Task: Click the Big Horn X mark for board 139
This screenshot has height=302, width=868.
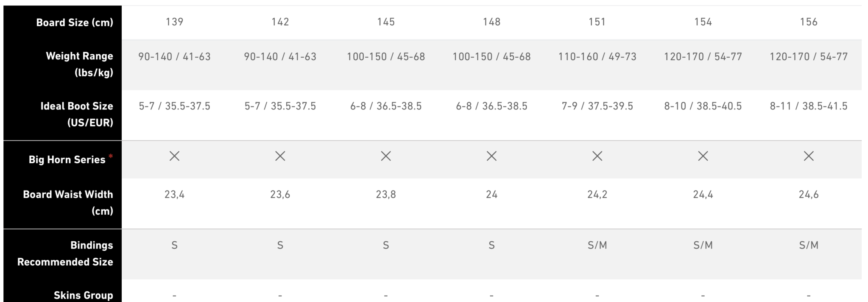Action: tap(174, 156)
